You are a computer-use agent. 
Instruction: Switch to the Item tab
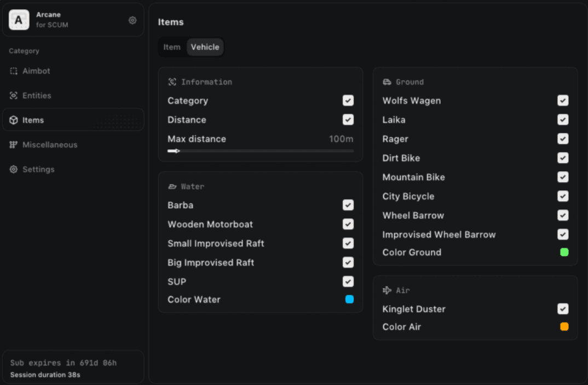pyautogui.click(x=172, y=47)
